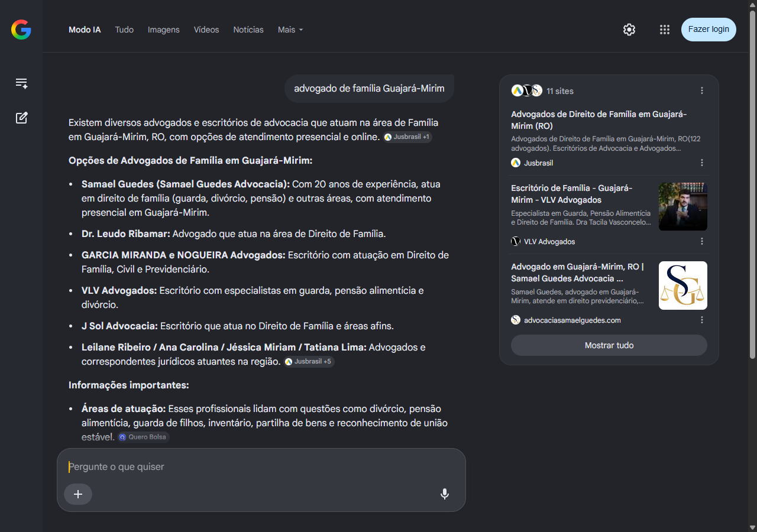
Task: Switch to the Tudo tab
Action: point(124,30)
